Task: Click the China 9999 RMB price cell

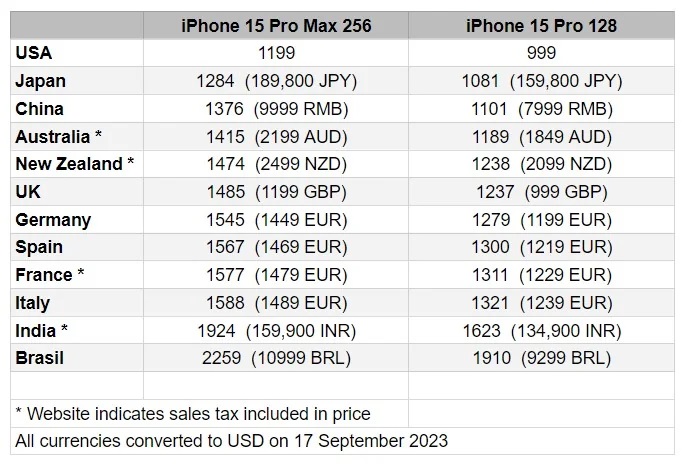Action: 276,109
